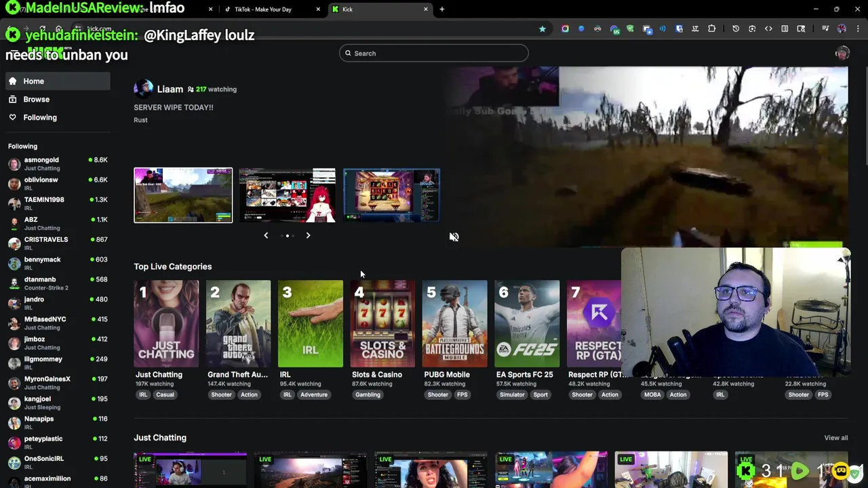Open the Browse section in the sidebar

[x=58, y=100]
